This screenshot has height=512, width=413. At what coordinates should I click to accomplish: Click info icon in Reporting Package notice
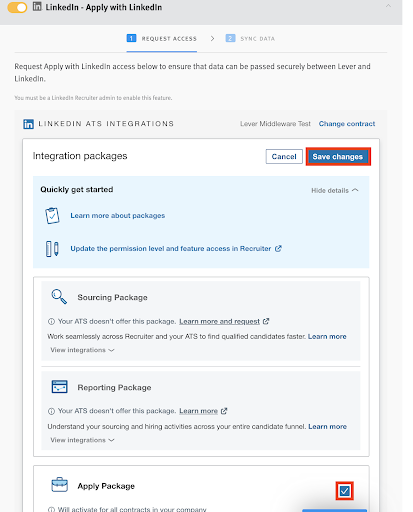(x=51, y=411)
